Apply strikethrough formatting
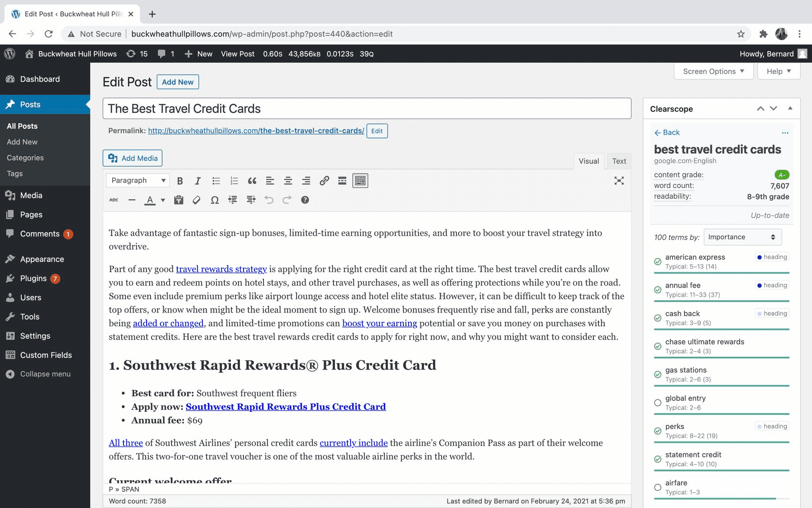Image resolution: width=812 pixels, height=508 pixels. point(114,200)
